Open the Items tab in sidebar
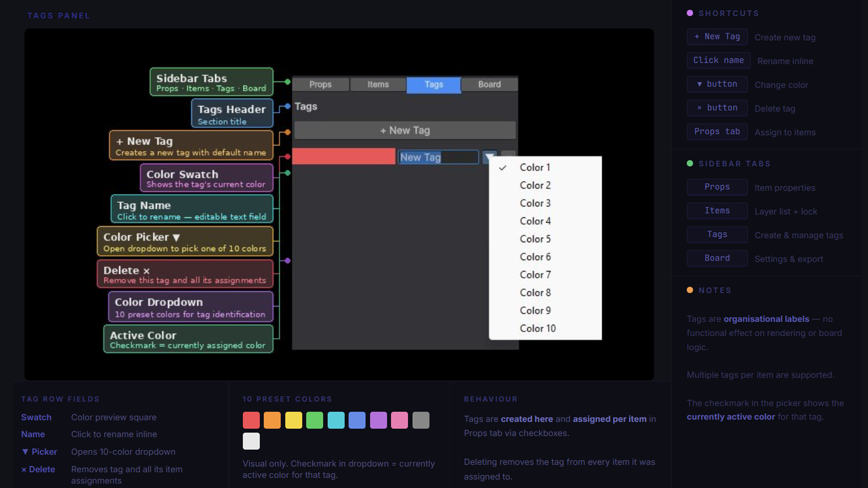868x488 pixels. tap(378, 84)
